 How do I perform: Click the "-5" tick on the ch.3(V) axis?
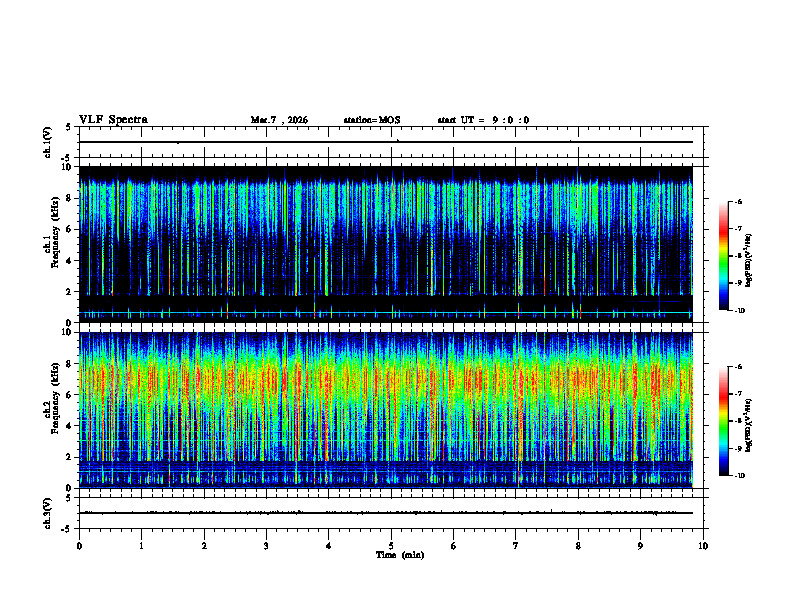[68, 529]
